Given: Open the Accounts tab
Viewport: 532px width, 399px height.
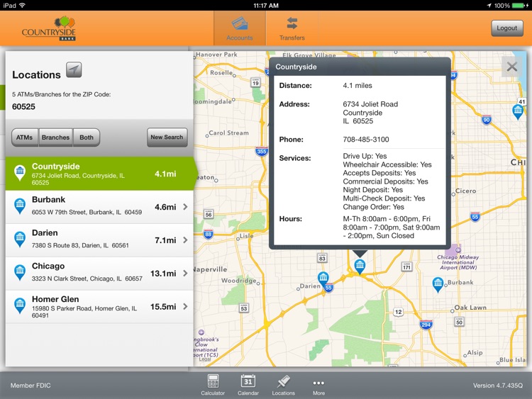Looking at the screenshot, I should pyautogui.click(x=240, y=28).
